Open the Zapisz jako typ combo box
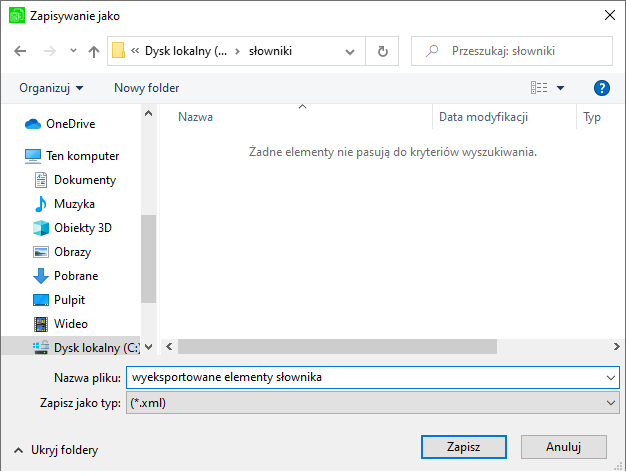The image size is (626, 476). coord(373,403)
